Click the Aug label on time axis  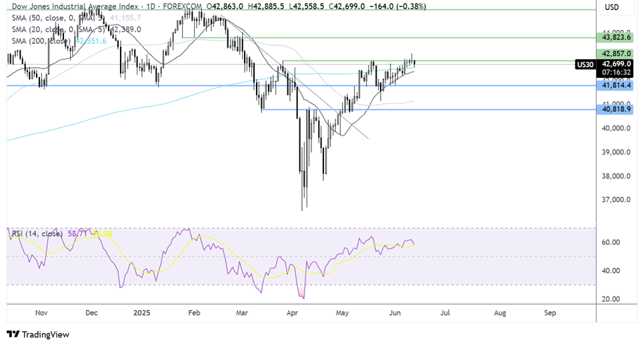tap(500, 313)
